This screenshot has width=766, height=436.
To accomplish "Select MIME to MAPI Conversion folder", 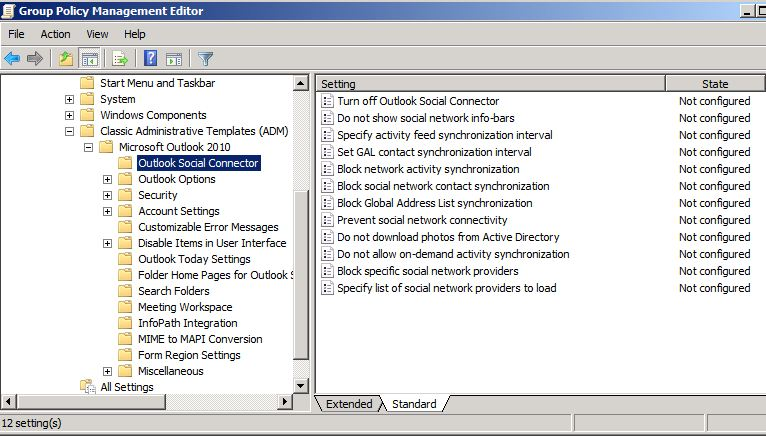I will 200,339.
